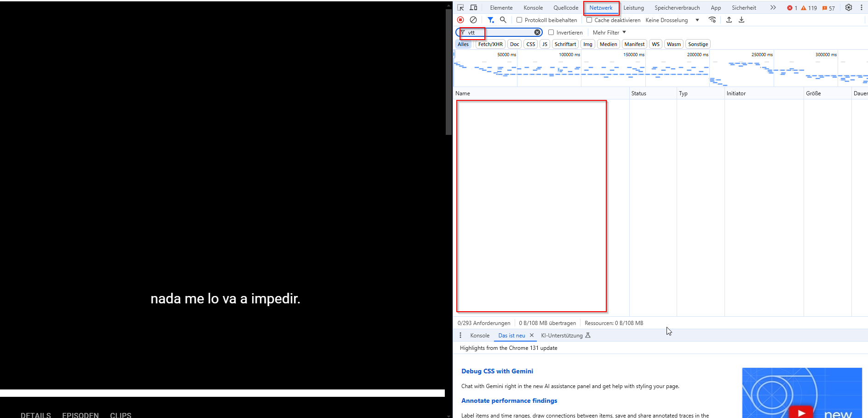Switch to the Quellcode tab

[x=566, y=8]
